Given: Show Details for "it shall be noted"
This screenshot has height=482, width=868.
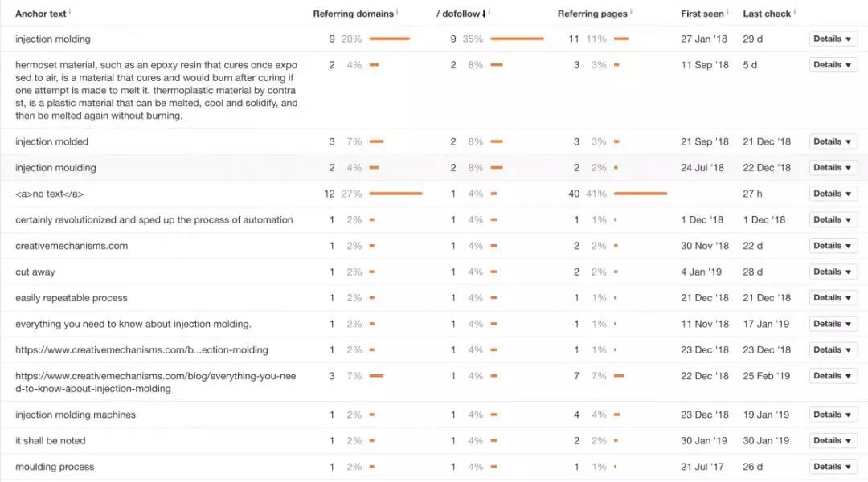Looking at the screenshot, I should [x=833, y=441].
